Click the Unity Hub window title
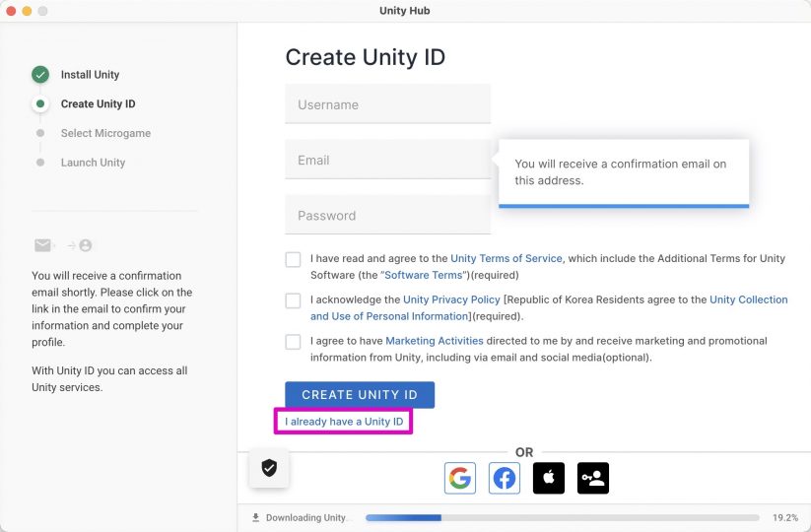Image resolution: width=811 pixels, height=532 pixels. 404,10
